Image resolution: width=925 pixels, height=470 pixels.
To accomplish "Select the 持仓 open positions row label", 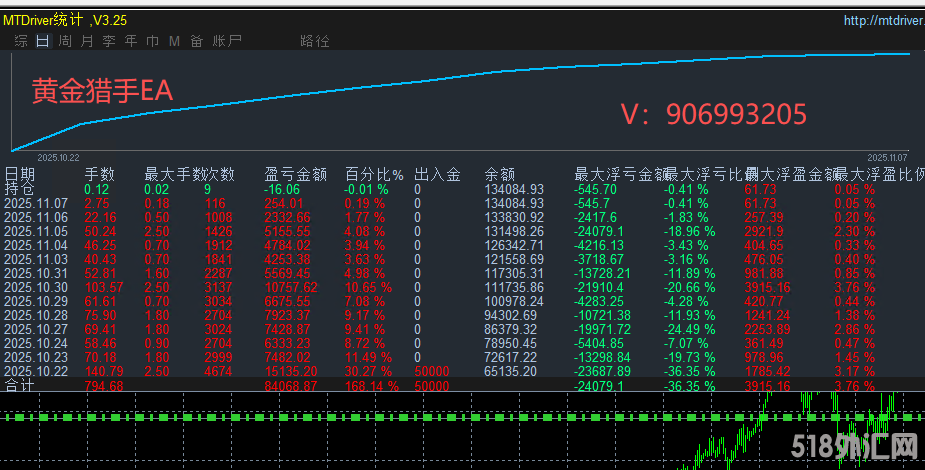I will 19,189.
